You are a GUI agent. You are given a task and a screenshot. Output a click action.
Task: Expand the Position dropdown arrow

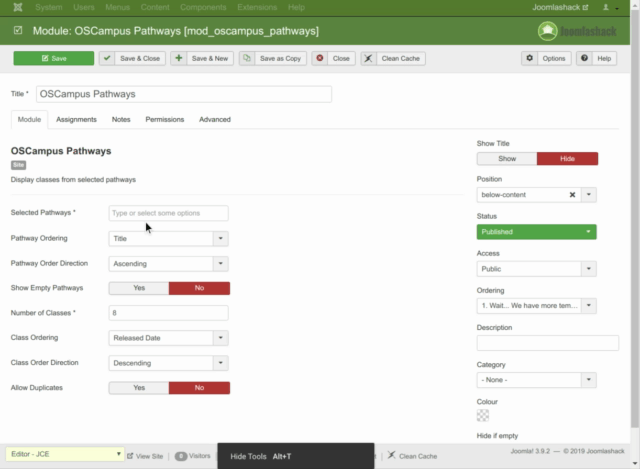[589, 195]
